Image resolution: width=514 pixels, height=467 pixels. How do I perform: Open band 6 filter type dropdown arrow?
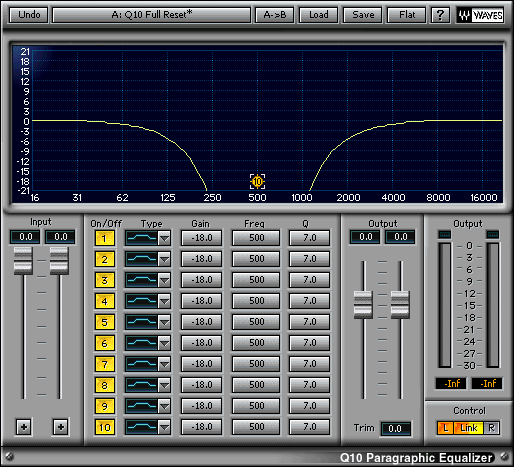[164, 343]
